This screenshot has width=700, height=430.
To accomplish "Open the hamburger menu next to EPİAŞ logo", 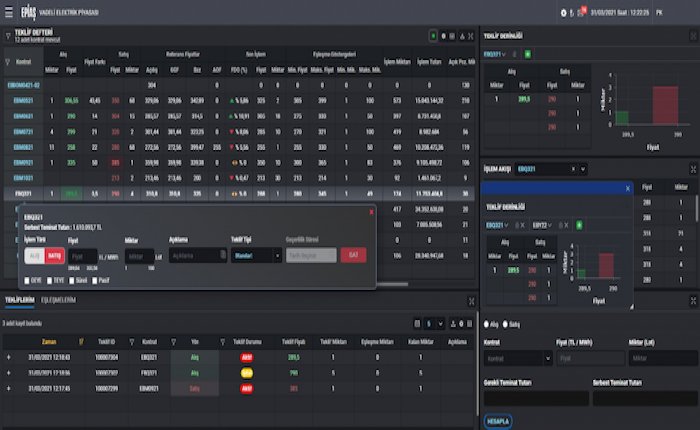I will coord(8,11).
